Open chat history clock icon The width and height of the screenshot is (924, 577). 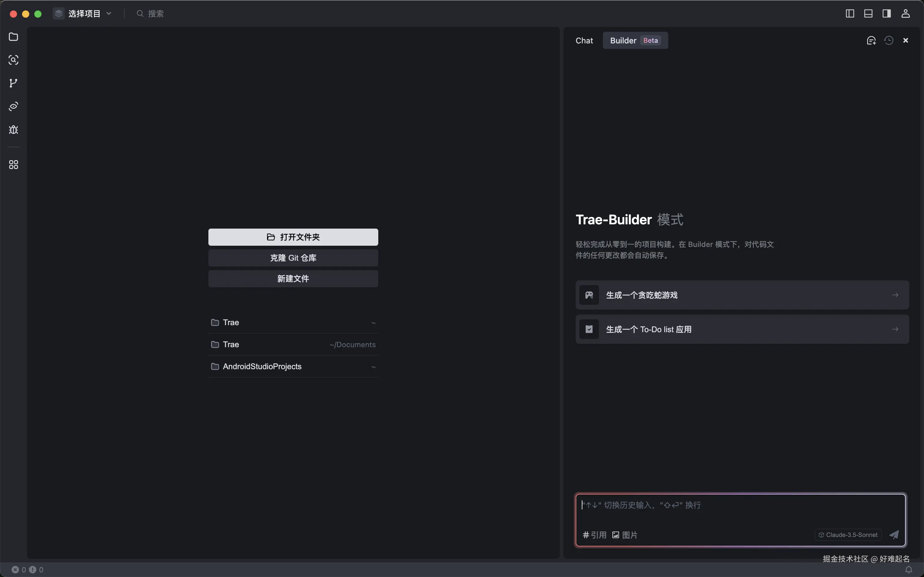point(889,40)
